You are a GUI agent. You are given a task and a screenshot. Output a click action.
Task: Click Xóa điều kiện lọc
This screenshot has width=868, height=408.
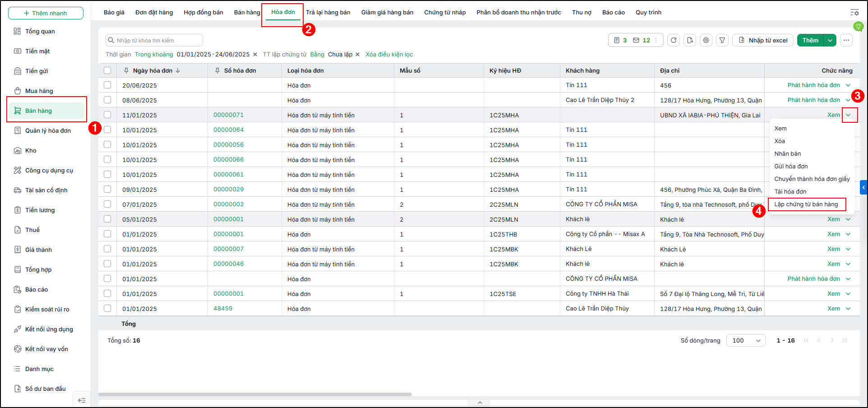pos(389,54)
